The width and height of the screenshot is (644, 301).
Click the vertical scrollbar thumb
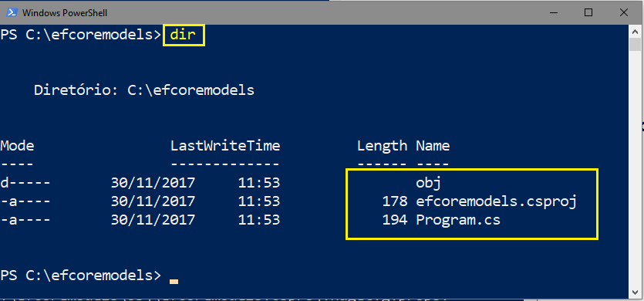tap(635, 44)
